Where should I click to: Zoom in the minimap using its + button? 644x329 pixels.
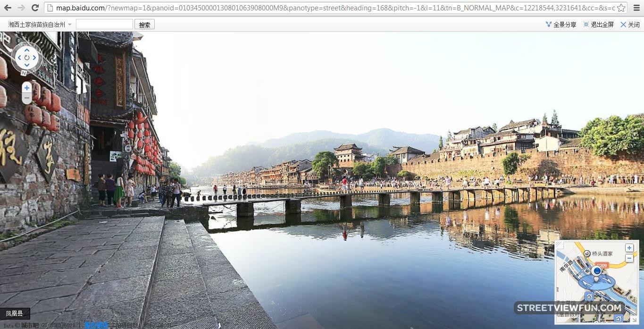(x=629, y=247)
